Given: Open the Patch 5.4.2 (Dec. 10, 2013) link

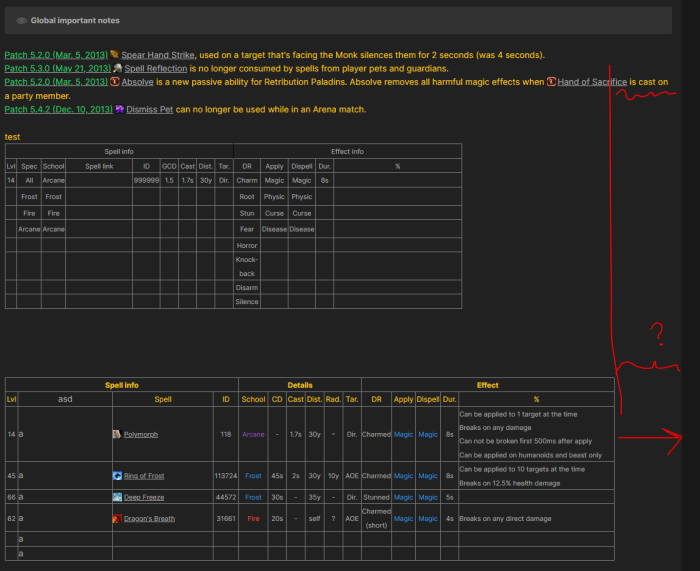Looking at the screenshot, I should 57,109.
